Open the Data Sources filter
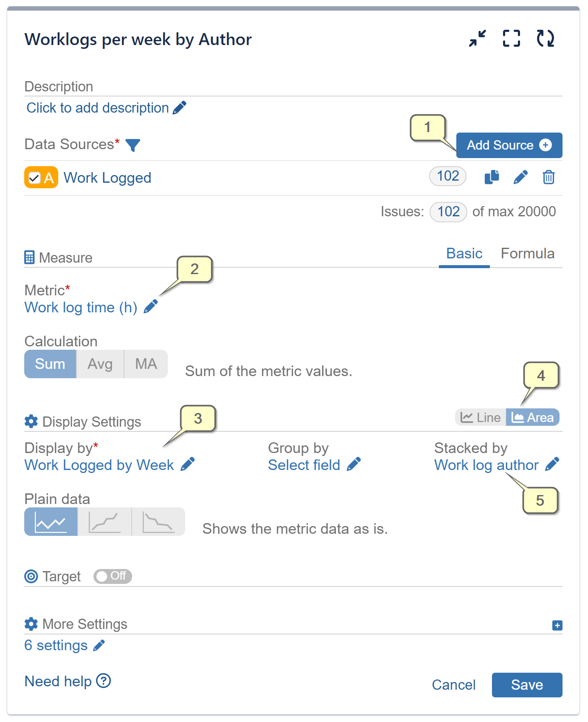 tap(133, 145)
